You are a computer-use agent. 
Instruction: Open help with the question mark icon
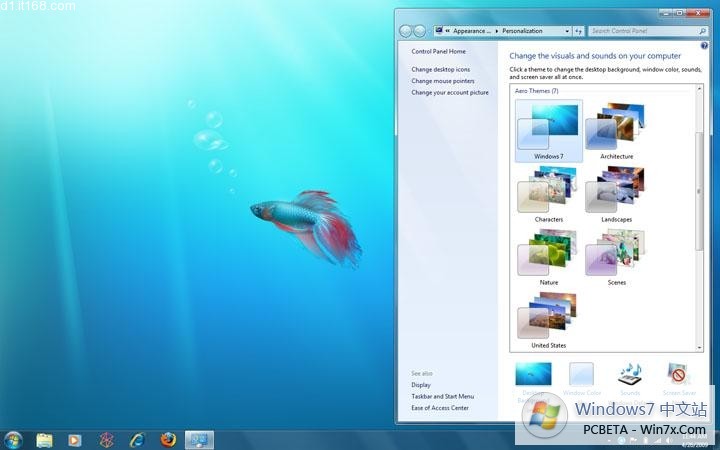[x=704, y=46]
